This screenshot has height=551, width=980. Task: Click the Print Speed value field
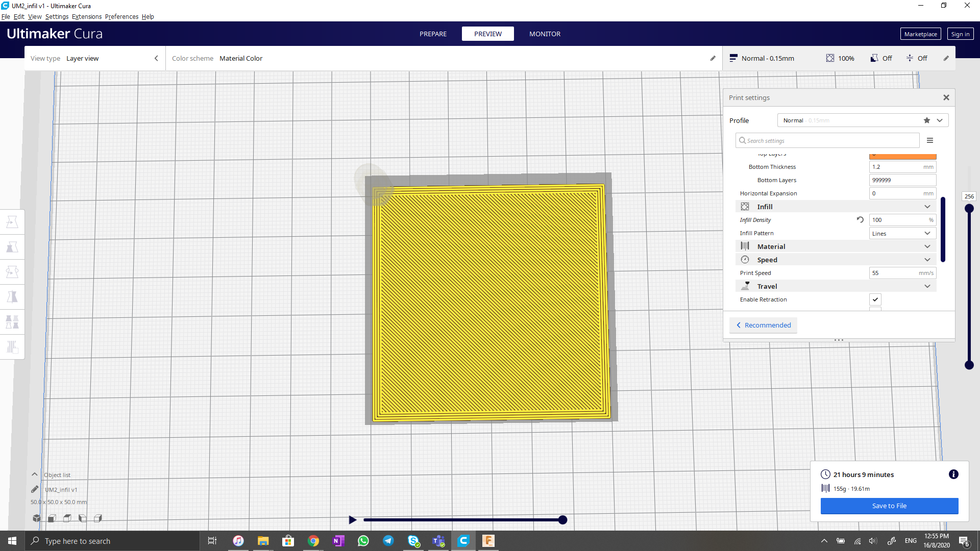point(902,273)
